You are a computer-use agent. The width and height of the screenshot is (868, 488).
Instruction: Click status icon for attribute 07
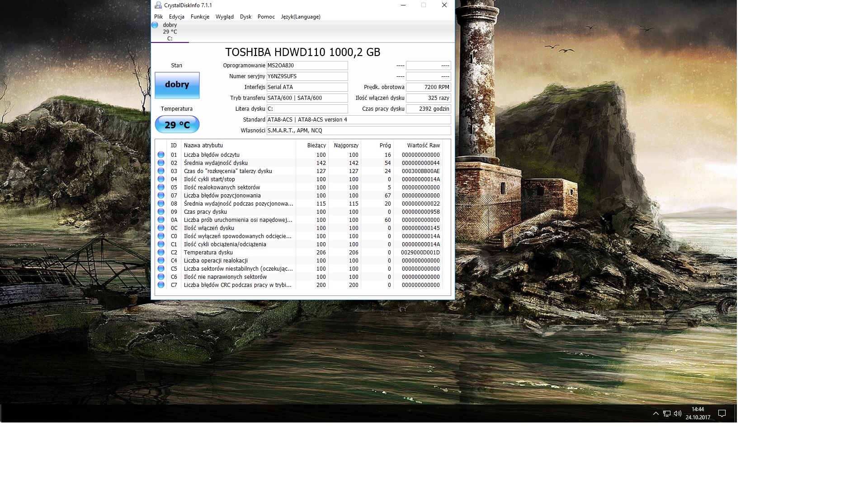click(x=161, y=195)
